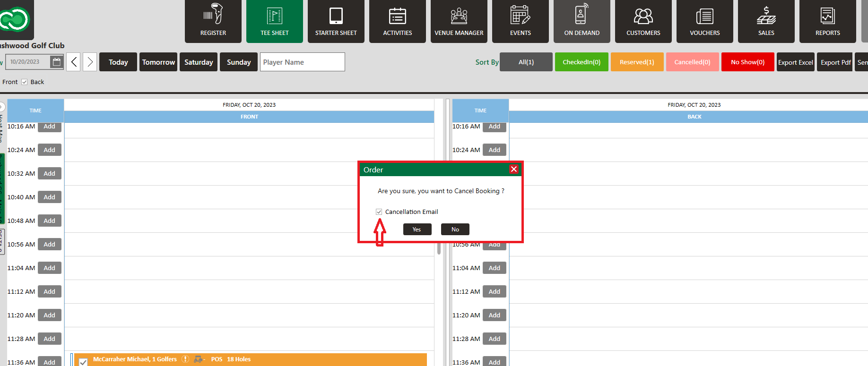Select McCarraher Michael, 1 Golfers booking
868x366 pixels.
pos(135,359)
